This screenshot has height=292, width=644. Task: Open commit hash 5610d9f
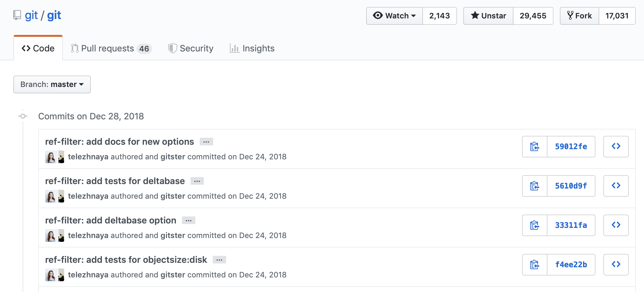[x=571, y=186]
